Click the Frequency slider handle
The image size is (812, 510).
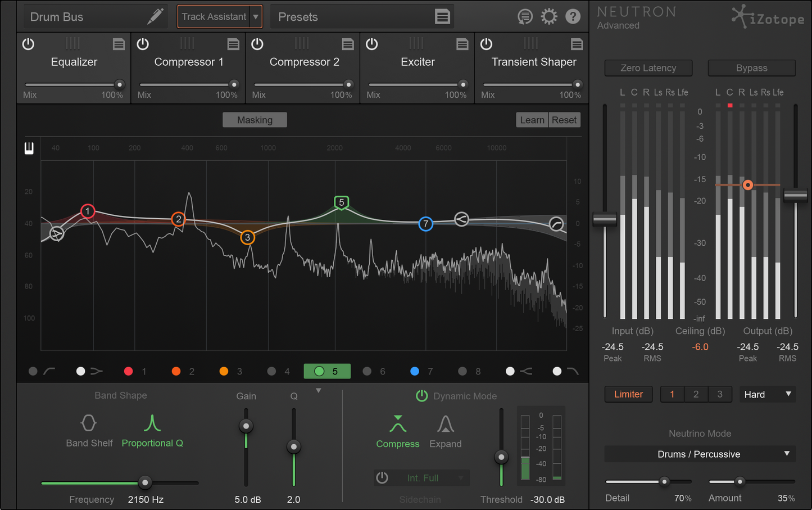tap(145, 482)
